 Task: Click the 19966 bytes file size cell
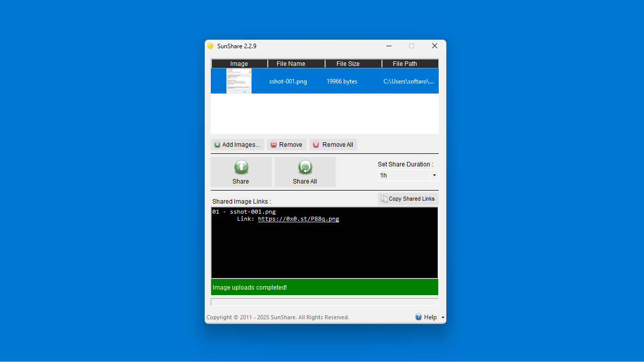point(342,81)
